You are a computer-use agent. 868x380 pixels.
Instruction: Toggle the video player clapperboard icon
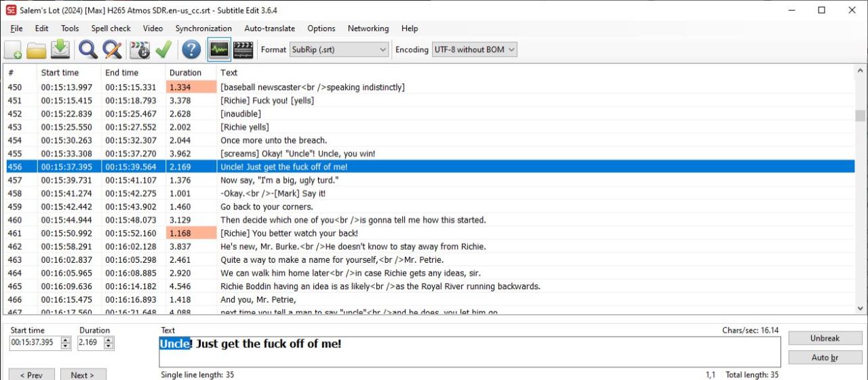(x=243, y=49)
